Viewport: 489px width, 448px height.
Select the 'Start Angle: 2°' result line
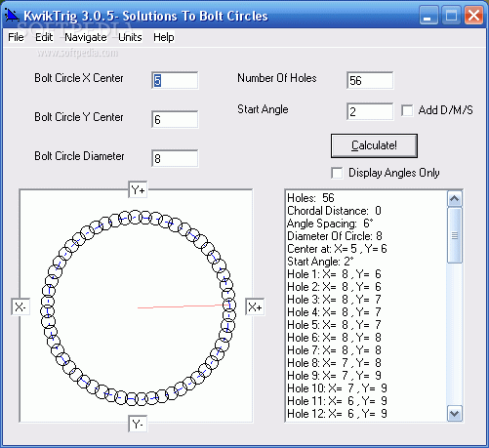pyautogui.click(x=320, y=262)
